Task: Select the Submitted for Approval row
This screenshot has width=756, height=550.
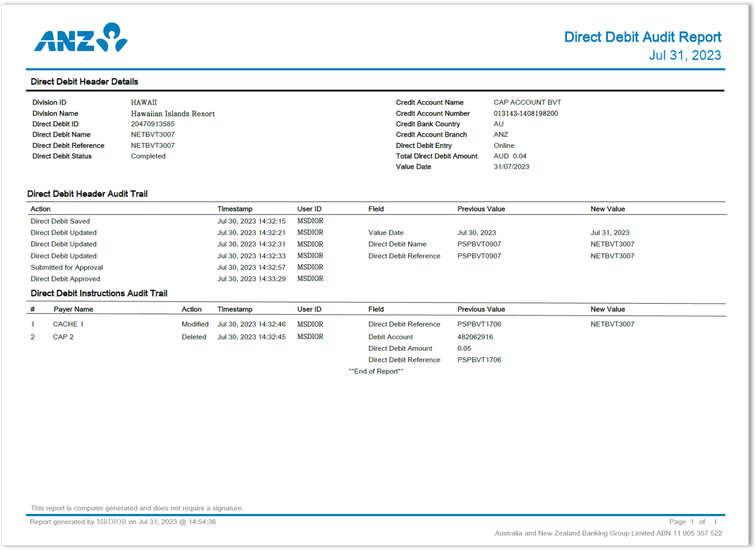Action: [67, 267]
